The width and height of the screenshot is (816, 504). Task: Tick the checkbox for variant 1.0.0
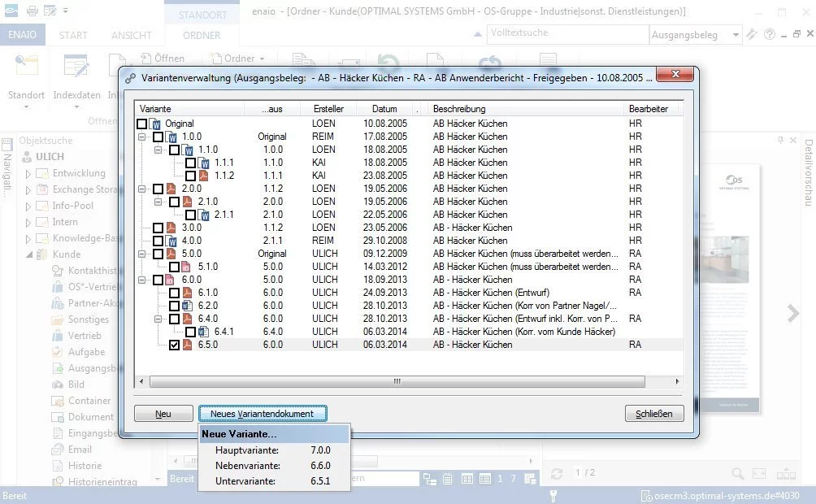[158, 137]
